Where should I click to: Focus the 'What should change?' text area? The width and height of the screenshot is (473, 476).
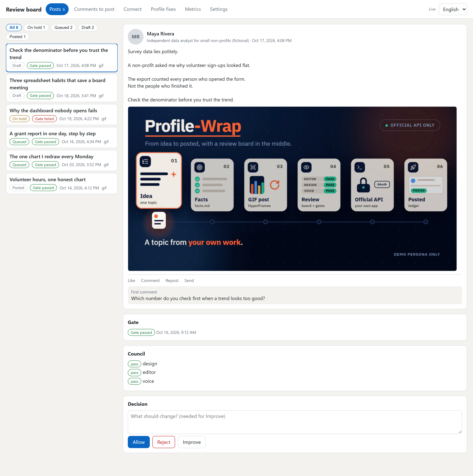pyautogui.click(x=295, y=422)
